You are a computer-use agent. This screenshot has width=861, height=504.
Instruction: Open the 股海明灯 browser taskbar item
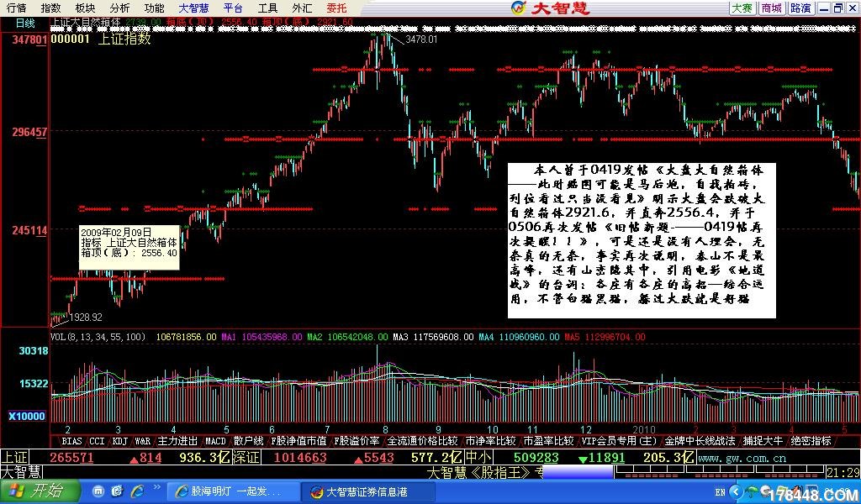pos(229,491)
